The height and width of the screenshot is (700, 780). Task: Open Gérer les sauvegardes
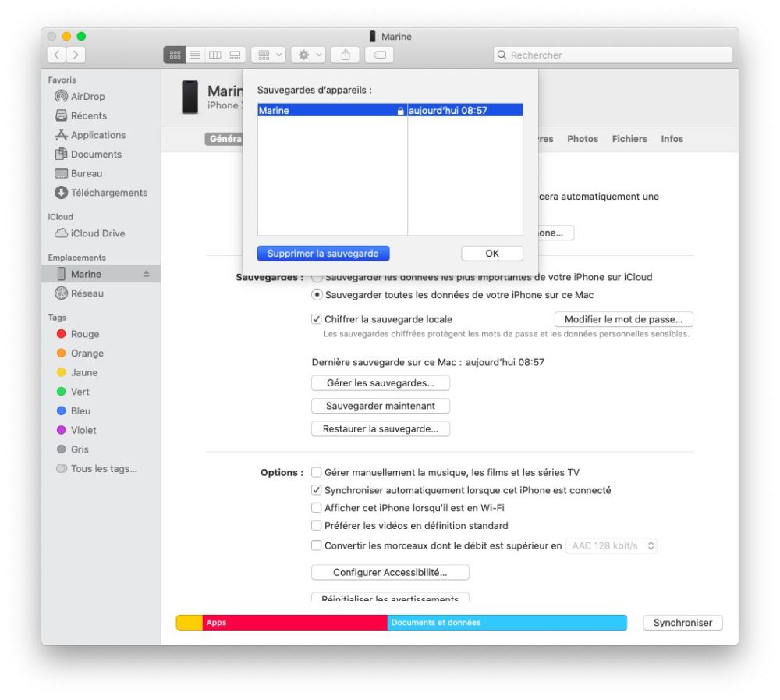tap(381, 383)
